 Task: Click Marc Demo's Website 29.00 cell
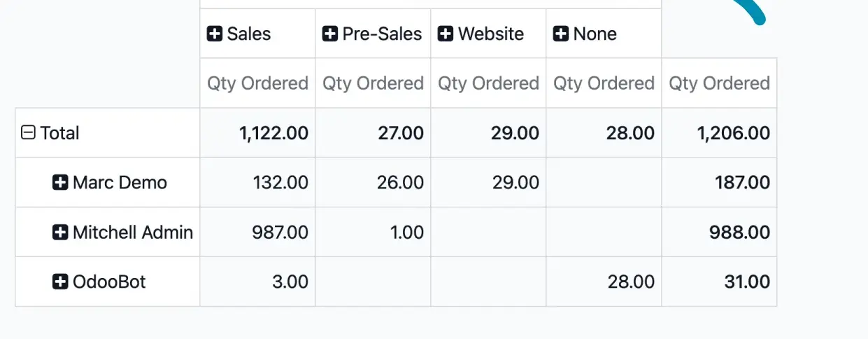(515, 183)
